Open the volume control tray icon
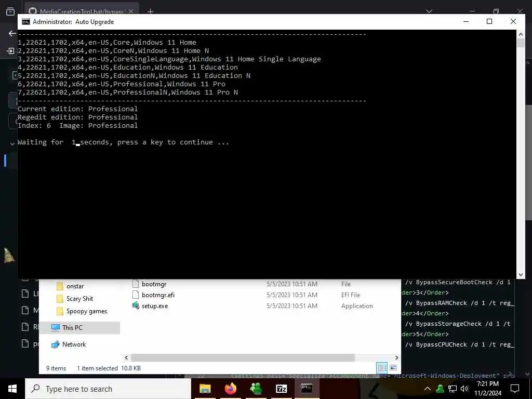This screenshot has height=399, width=532. tap(464, 389)
